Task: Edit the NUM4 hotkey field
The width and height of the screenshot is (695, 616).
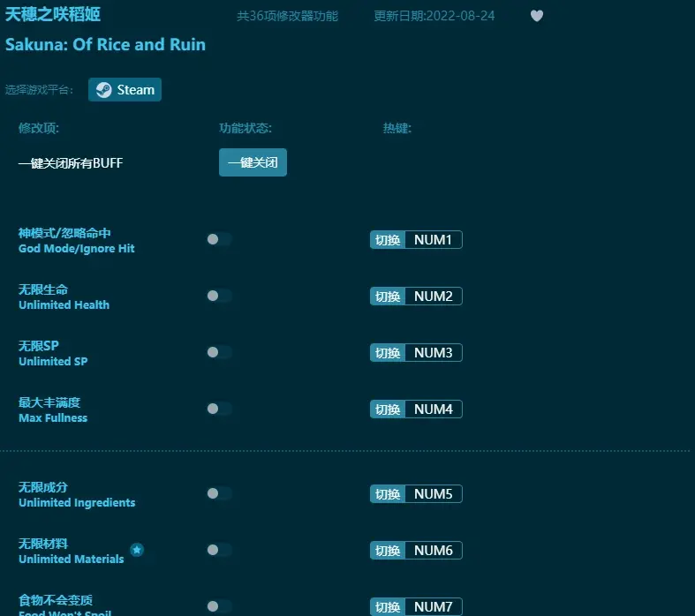Action: [434, 409]
